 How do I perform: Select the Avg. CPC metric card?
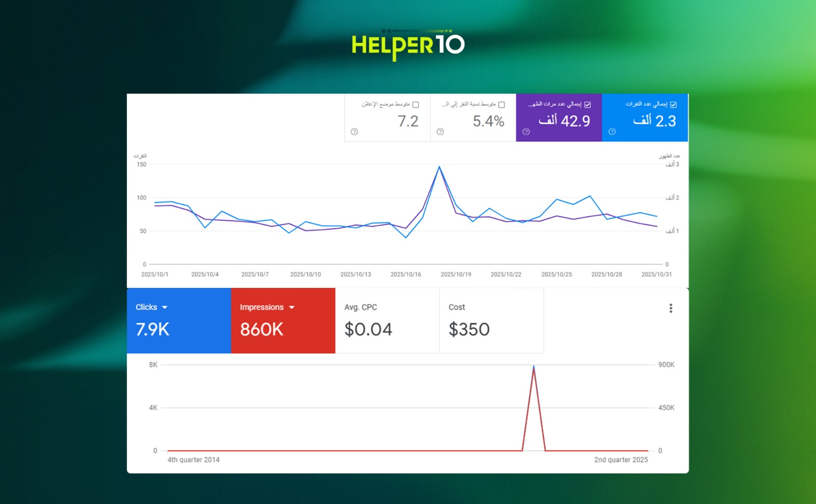click(387, 321)
